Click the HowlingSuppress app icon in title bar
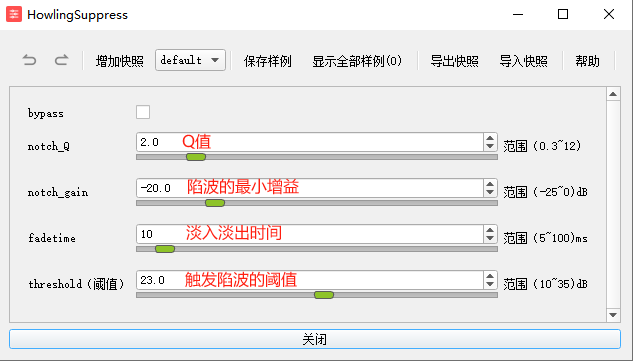The image size is (635, 364). (14, 15)
